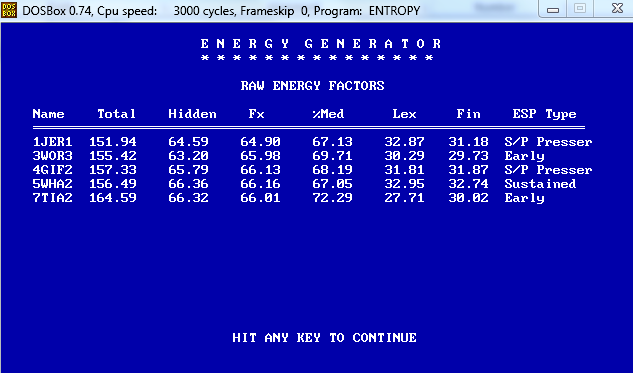The height and width of the screenshot is (373, 633).
Task: Click Total value 156.49
Action: [113, 184]
